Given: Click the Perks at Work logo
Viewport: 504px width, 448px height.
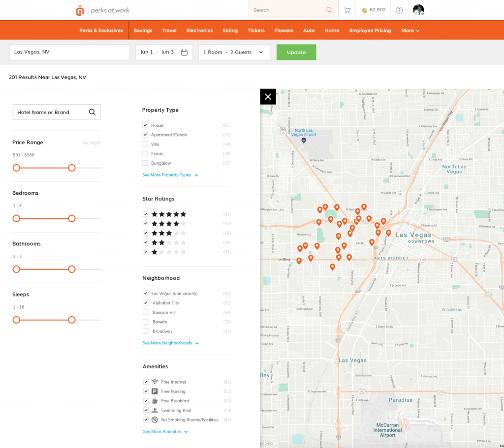Looking at the screenshot, I should [x=102, y=10].
